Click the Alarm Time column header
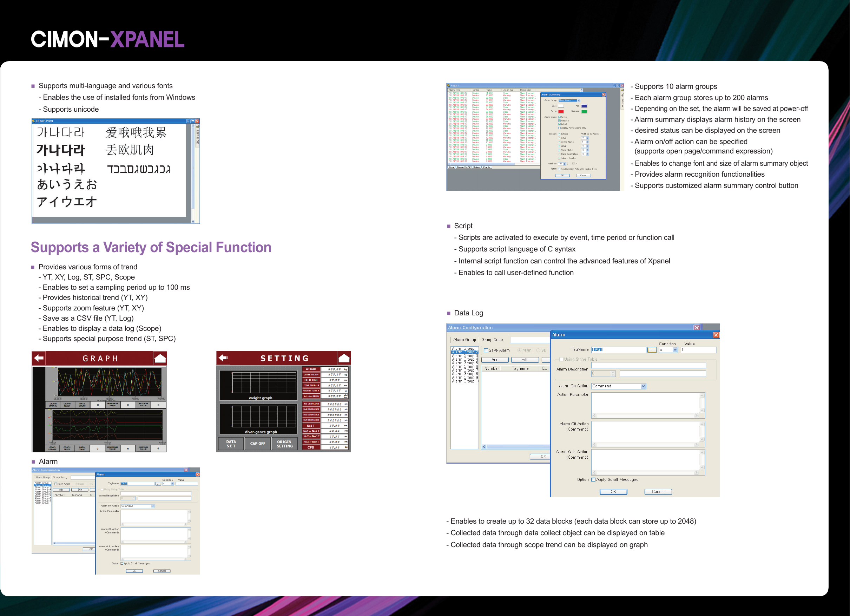This screenshot has height=616, width=850. click(459, 90)
